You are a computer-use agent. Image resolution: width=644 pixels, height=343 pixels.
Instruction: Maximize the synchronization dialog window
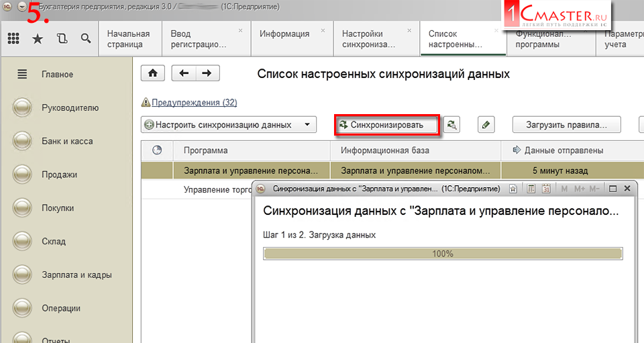coord(612,189)
